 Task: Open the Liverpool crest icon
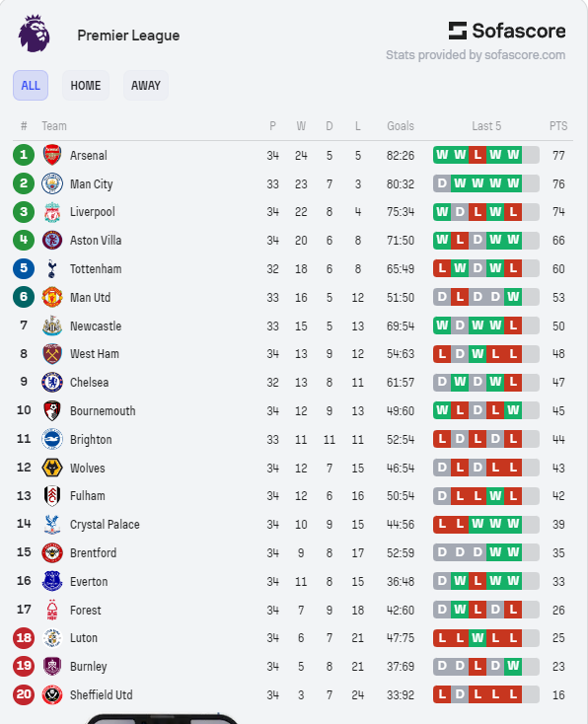[x=52, y=212]
